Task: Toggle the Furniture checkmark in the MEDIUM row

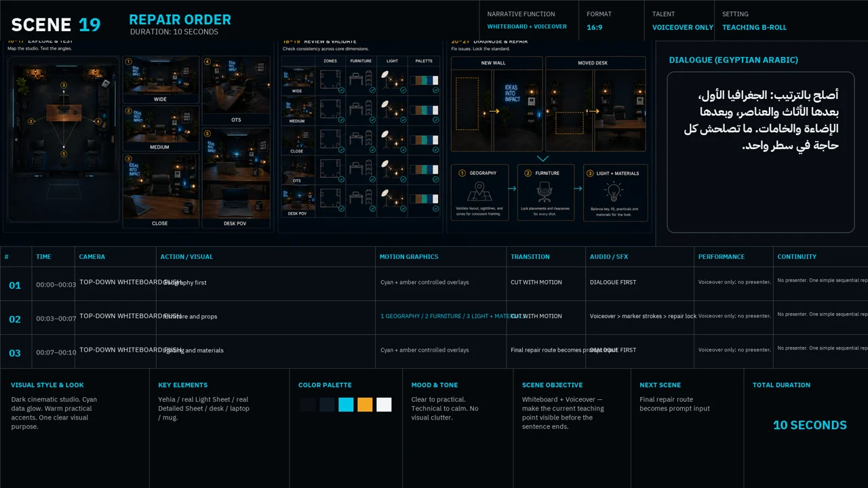Action: [x=372, y=120]
